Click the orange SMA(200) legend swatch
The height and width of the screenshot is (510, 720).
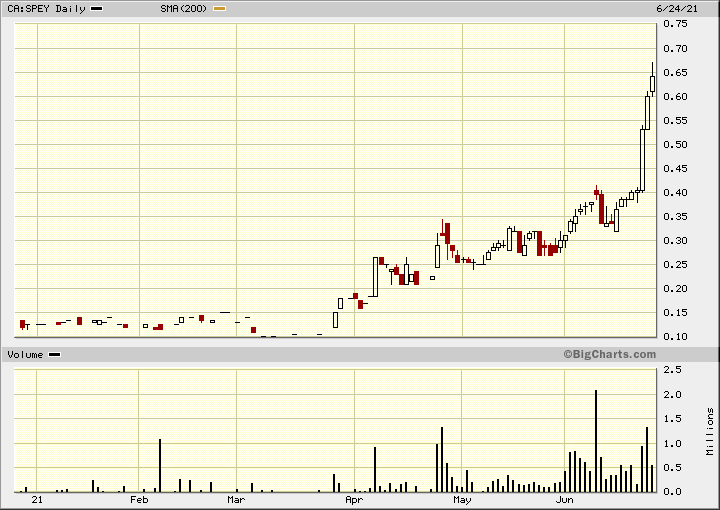pyautogui.click(x=219, y=9)
